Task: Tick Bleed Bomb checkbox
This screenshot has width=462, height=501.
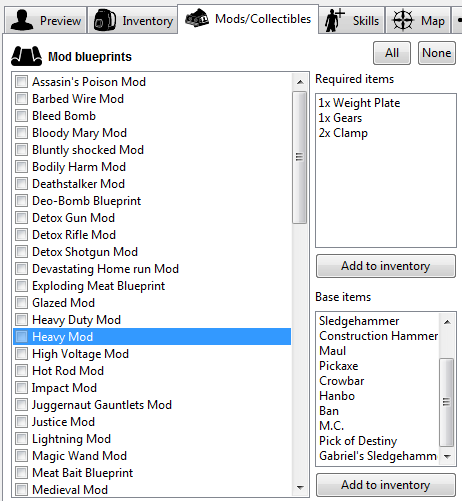Action: (x=21, y=115)
